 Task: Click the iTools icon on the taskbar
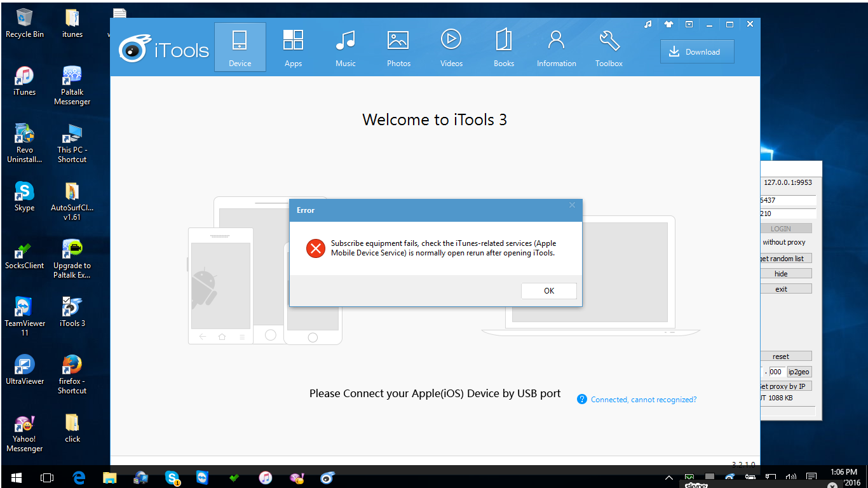point(327,477)
